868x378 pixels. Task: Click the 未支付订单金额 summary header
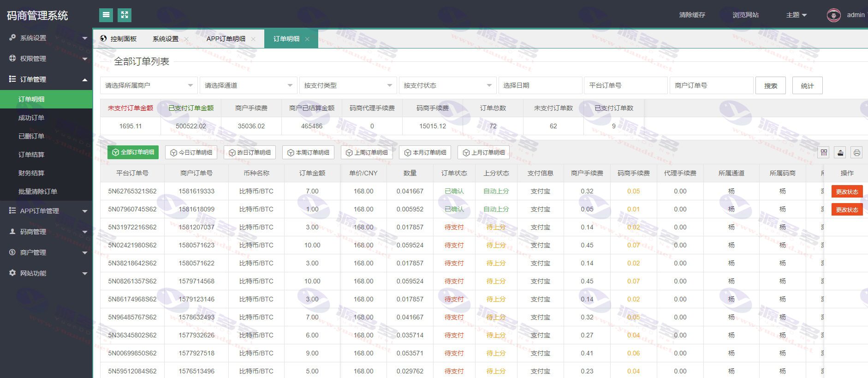click(131, 108)
